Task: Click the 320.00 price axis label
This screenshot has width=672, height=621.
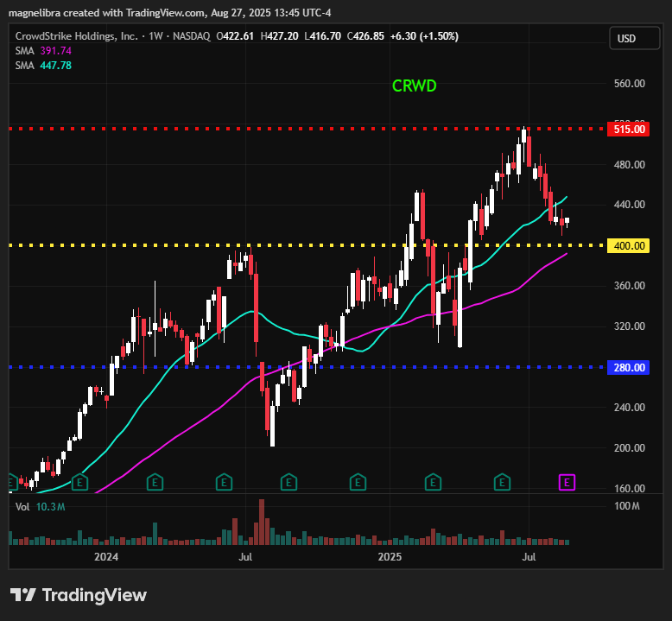Action: (x=629, y=326)
